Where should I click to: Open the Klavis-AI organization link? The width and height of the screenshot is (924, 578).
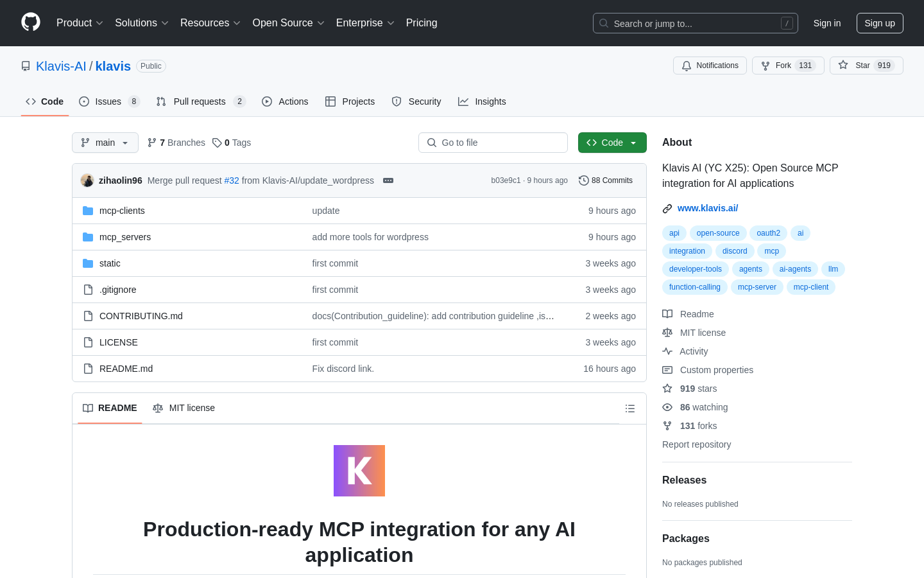(61, 66)
